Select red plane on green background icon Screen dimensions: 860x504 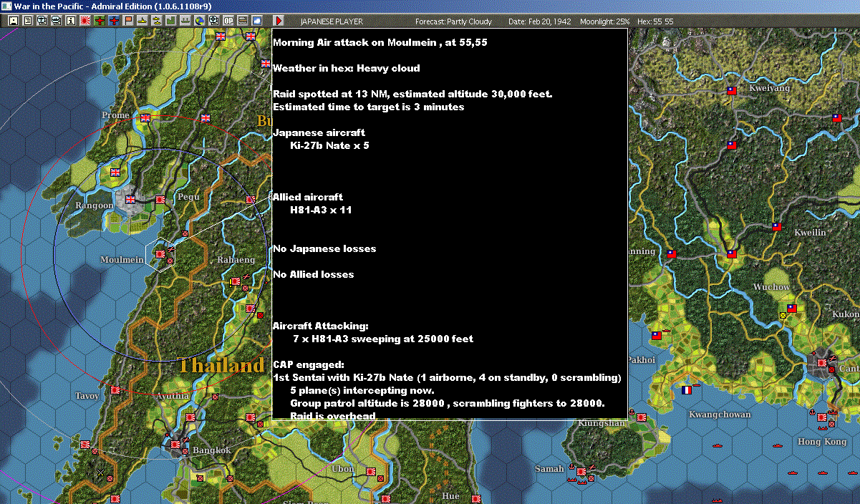[x=100, y=21]
